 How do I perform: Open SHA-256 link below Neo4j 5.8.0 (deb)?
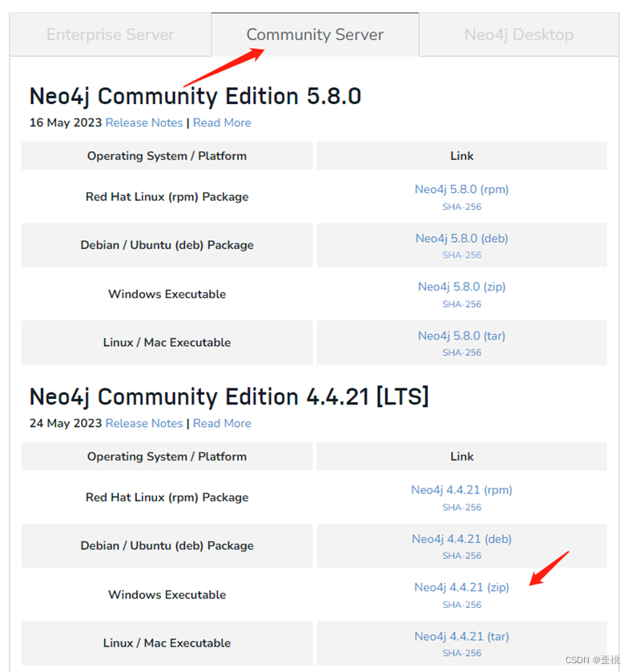(462, 255)
